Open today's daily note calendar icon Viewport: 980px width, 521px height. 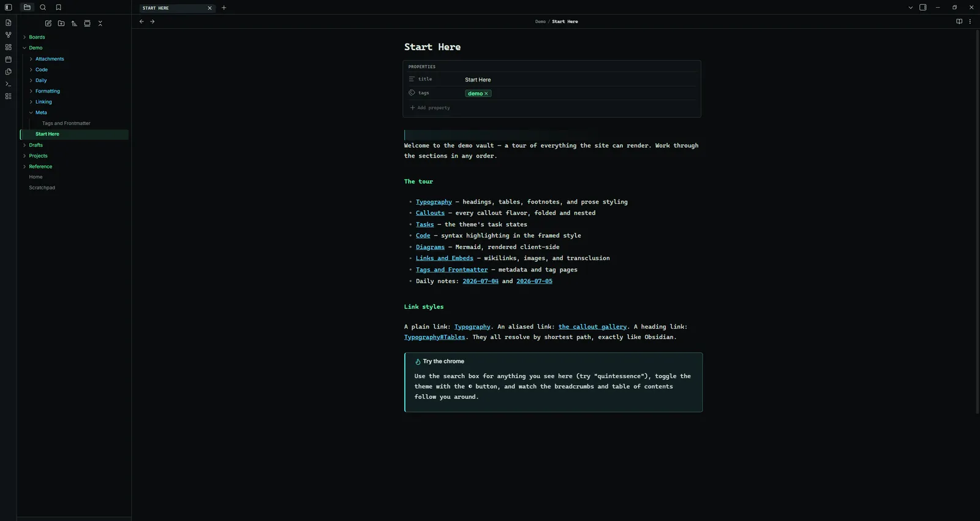point(9,59)
